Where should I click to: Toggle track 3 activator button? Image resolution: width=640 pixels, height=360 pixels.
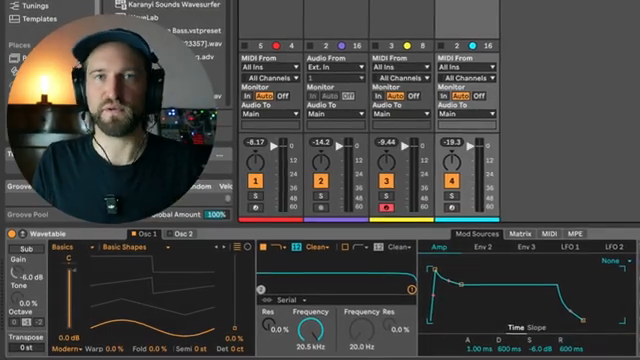click(386, 181)
